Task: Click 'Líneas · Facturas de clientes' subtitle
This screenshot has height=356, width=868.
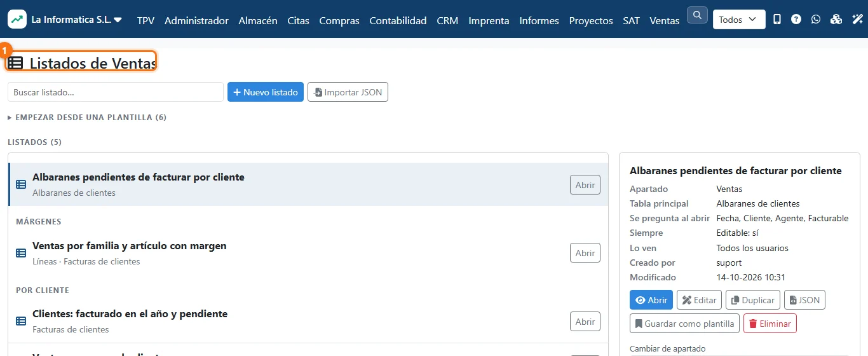Action: click(86, 261)
